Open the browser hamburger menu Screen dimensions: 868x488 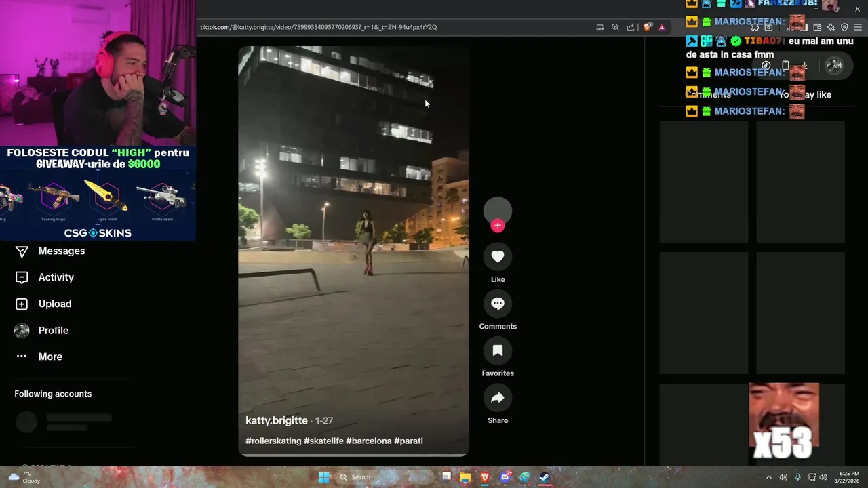[x=859, y=27]
